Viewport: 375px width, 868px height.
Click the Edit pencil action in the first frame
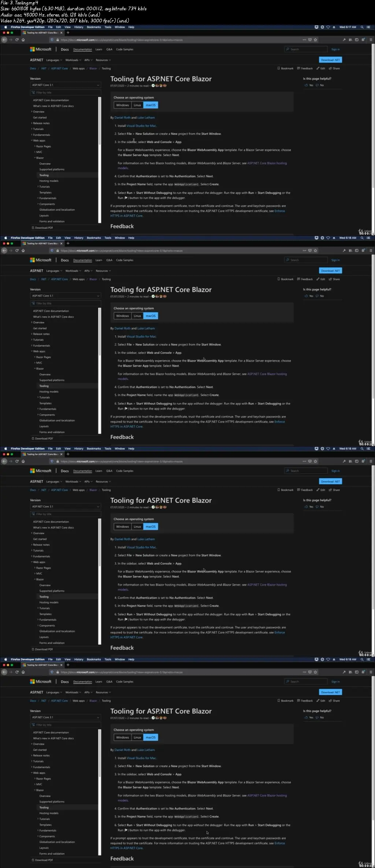point(321,68)
